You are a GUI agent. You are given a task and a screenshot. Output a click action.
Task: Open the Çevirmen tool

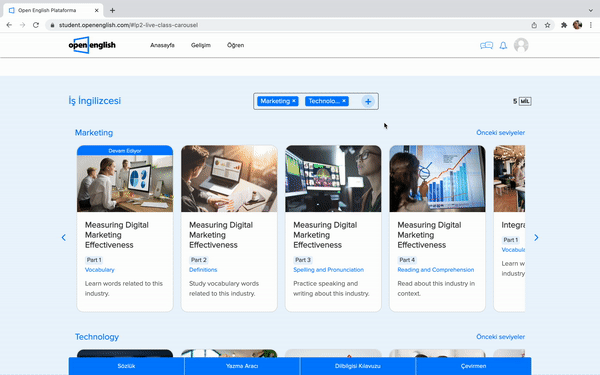pos(473,366)
